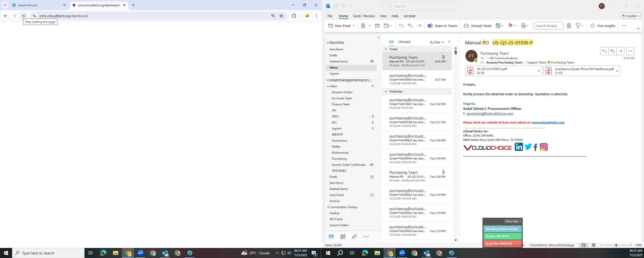Click Windows Start button on left taskbar
The height and width of the screenshot is (258, 644).
pyautogui.click(x=6, y=253)
